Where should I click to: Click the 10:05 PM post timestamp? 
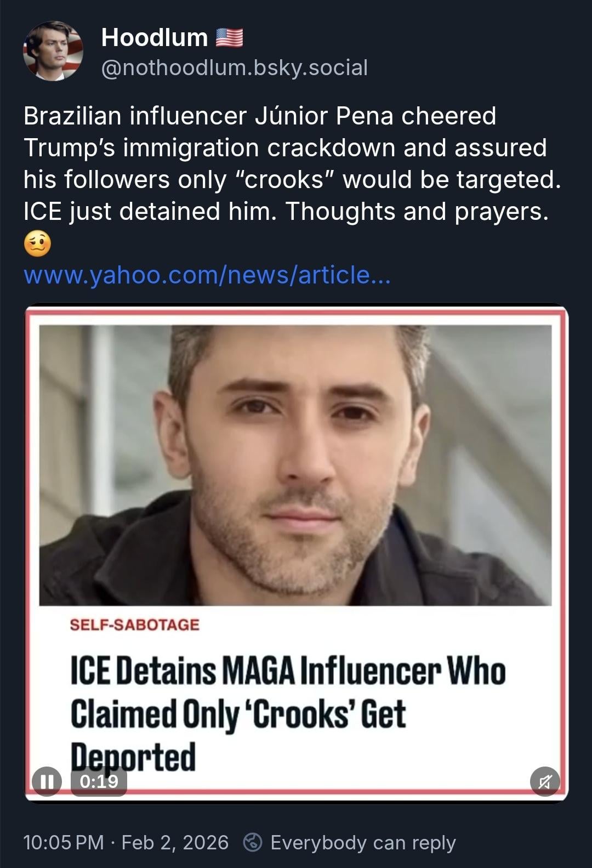64,842
